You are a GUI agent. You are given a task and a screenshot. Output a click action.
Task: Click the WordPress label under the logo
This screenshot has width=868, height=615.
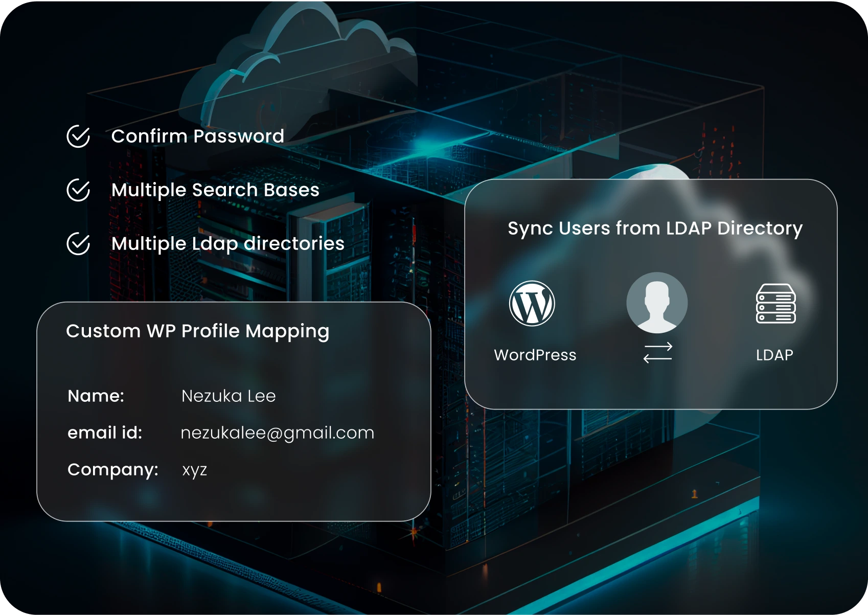(x=535, y=355)
